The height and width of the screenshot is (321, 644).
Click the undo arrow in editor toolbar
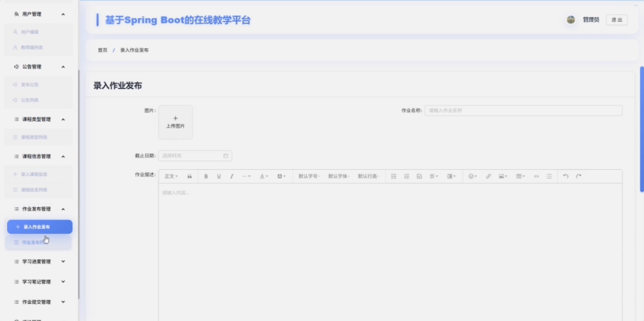(x=565, y=176)
